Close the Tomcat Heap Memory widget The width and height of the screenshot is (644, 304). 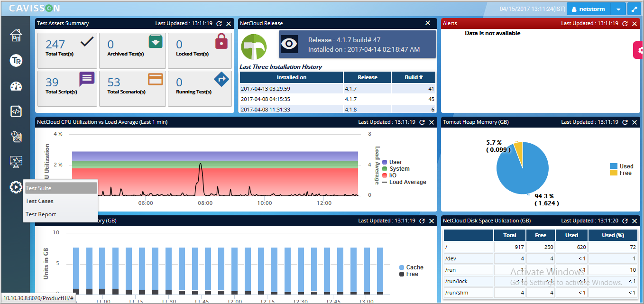tap(635, 122)
